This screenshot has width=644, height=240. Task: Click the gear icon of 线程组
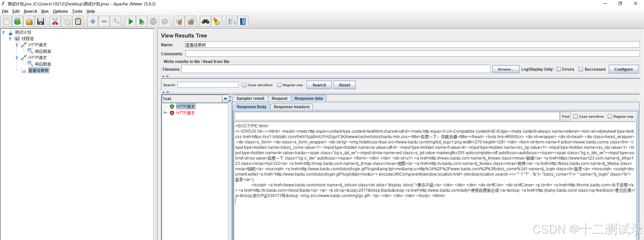coord(17,39)
